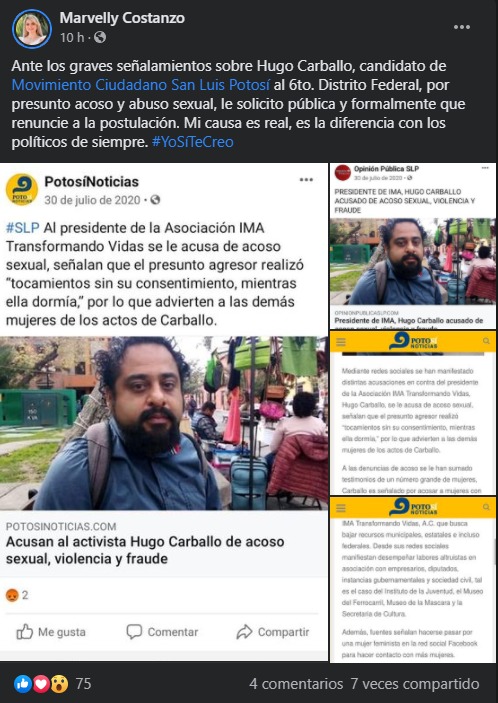Open the large Hugo Carballo article photo
The width and height of the screenshot is (498, 703).
coord(164,423)
